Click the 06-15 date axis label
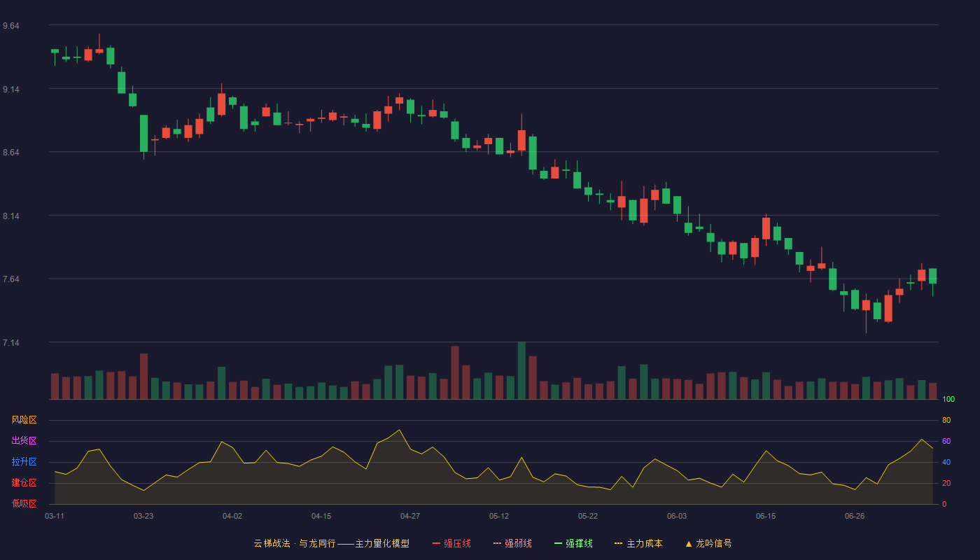This screenshot has height=560, width=980. [x=766, y=516]
